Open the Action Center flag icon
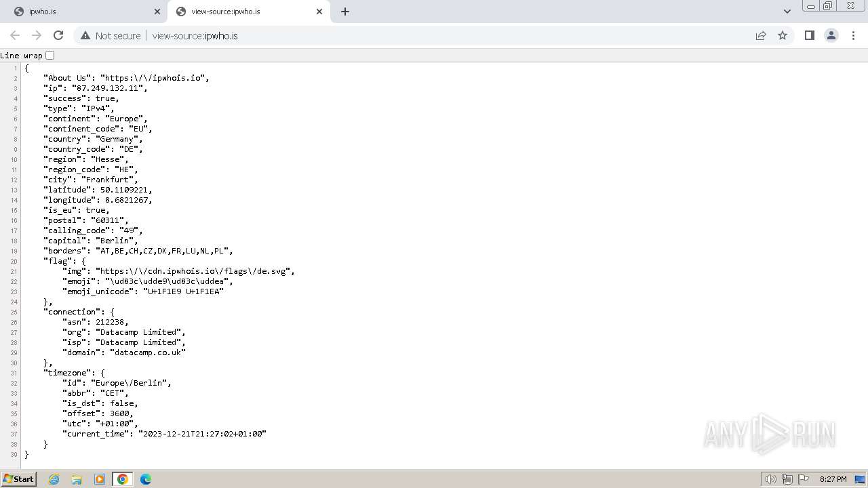Image resolution: width=868 pixels, height=488 pixels. click(x=803, y=479)
